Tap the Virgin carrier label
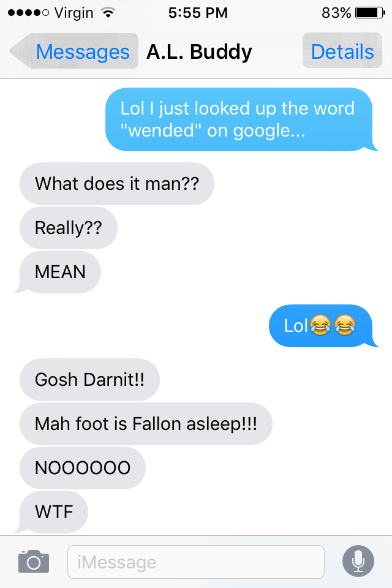392x588 pixels. (x=73, y=13)
